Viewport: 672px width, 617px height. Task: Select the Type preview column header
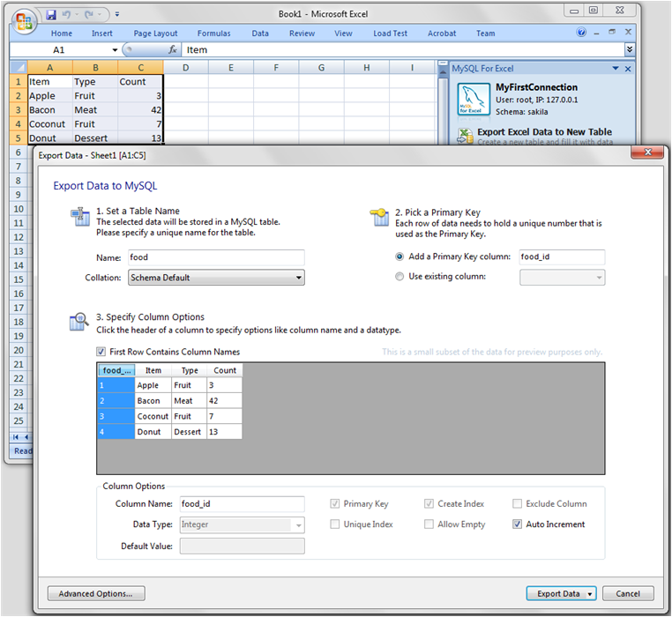click(190, 370)
